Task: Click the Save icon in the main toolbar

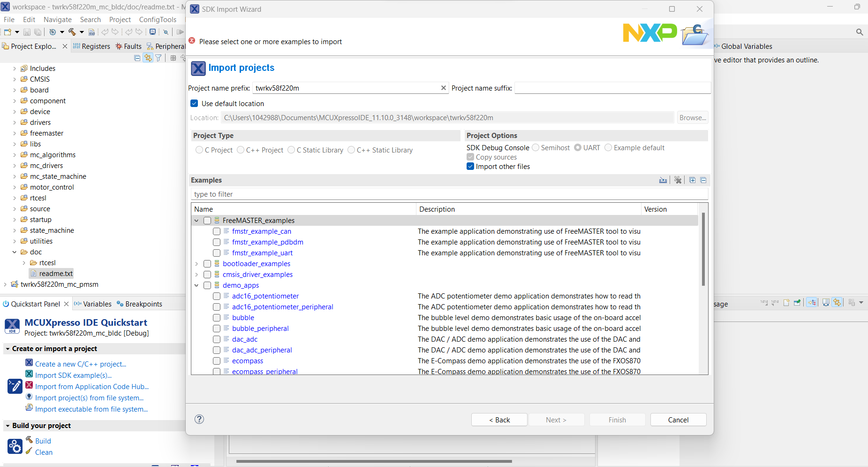Action: point(27,32)
